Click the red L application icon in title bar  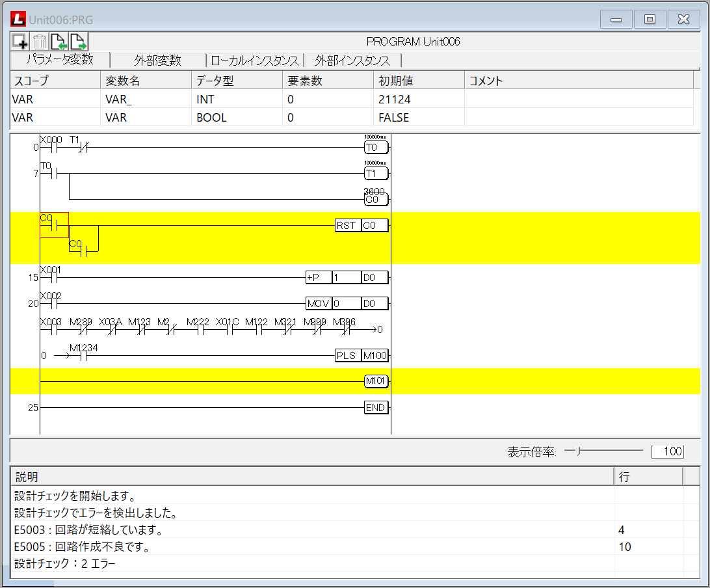[x=18, y=19]
